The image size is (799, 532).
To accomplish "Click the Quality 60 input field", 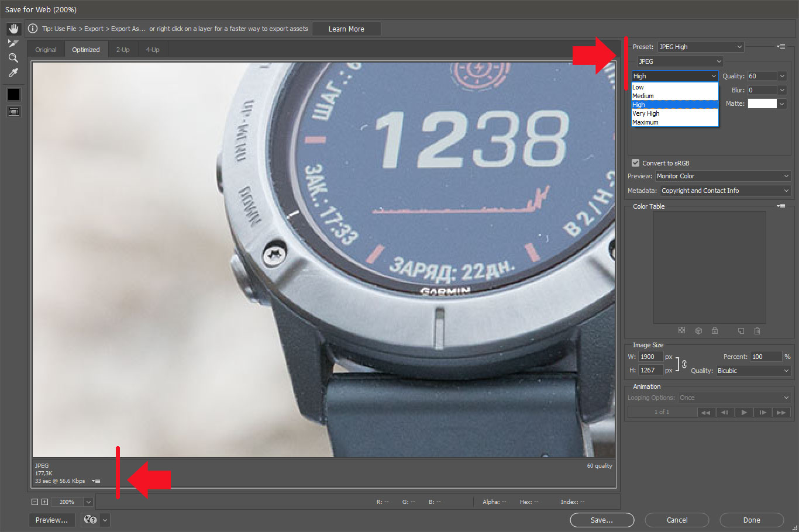I will coord(762,76).
